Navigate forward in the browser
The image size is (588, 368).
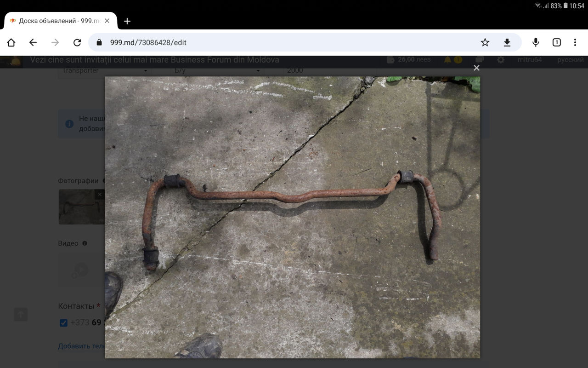tap(55, 42)
